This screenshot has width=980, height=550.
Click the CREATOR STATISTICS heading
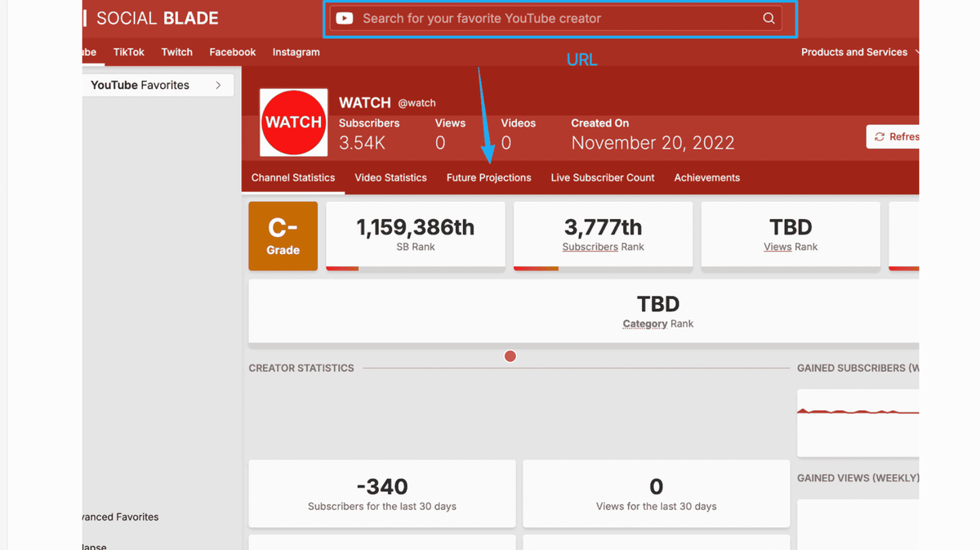pos(301,368)
